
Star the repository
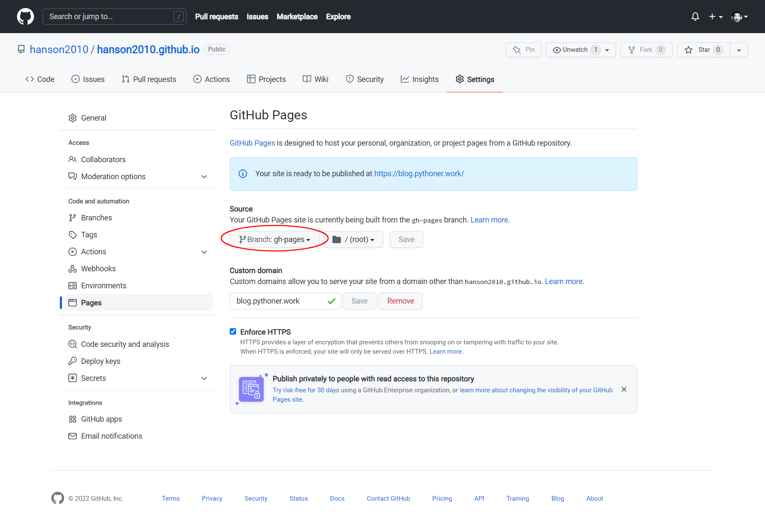pos(703,50)
